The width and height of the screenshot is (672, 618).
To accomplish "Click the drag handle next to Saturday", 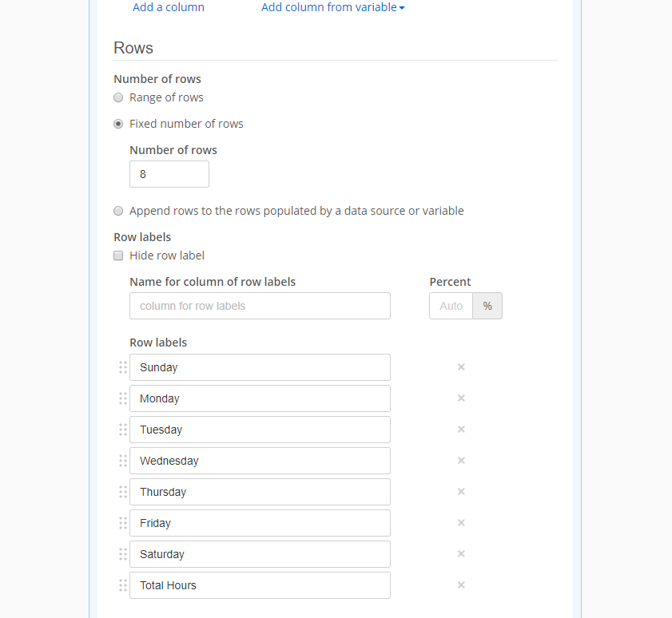I will pyautogui.click(x=123, y=554).
